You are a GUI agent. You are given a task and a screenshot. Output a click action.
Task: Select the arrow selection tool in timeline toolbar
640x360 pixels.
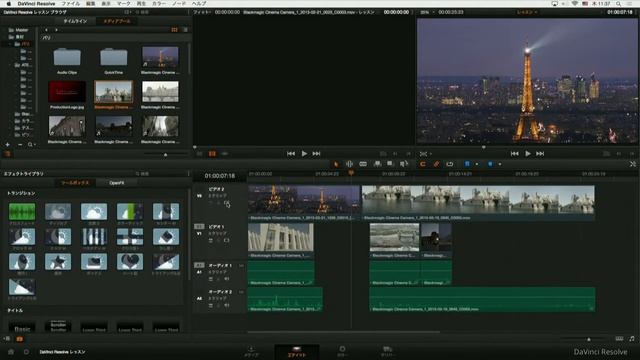(336, 164)
